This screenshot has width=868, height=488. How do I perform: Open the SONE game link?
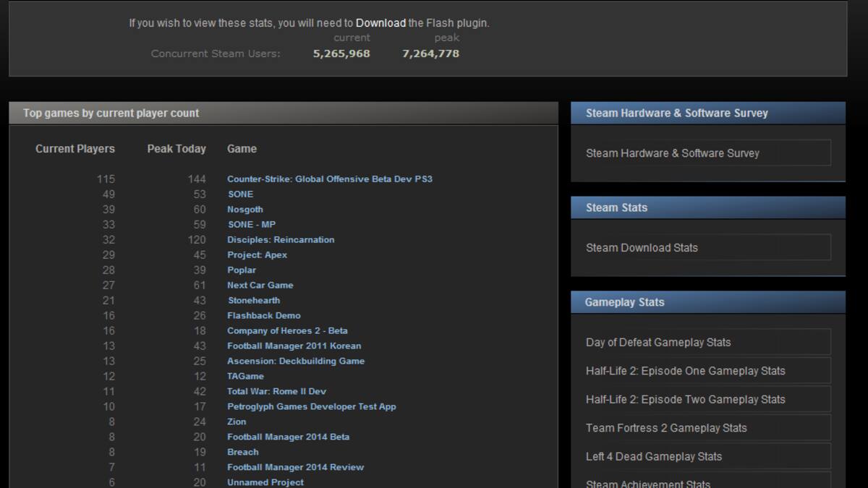coord(241,194)
